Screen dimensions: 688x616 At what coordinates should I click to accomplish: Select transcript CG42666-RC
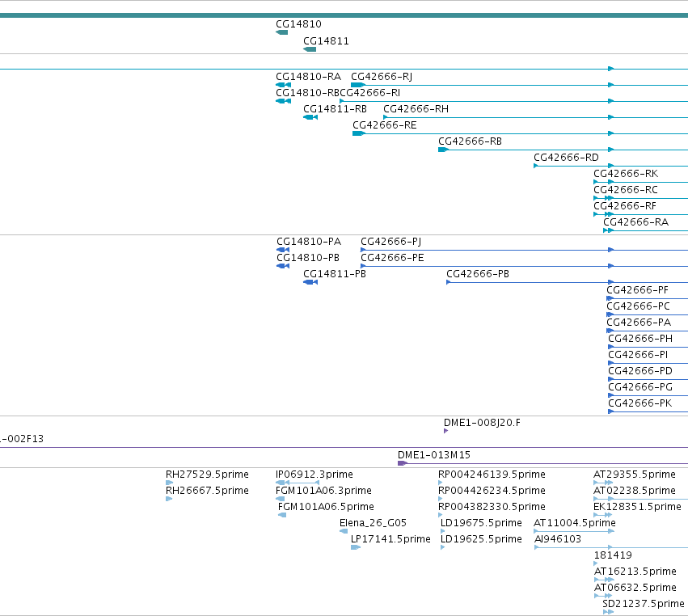(x=625, y=191)
